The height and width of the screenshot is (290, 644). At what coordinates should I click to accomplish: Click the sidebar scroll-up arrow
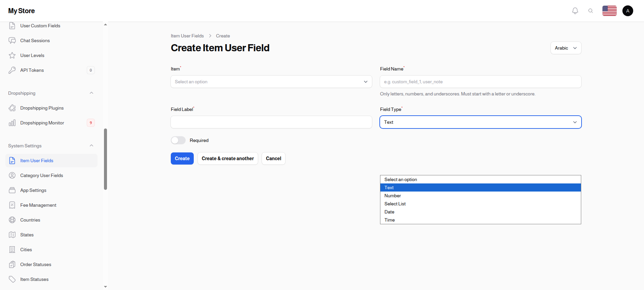(105, 25)
